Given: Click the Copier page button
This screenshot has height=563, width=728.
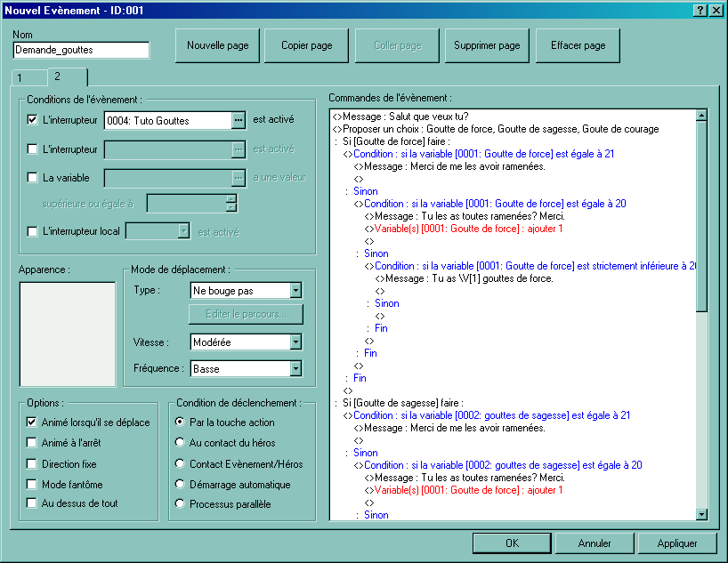Looking at the screenshot, I should coord(307,45).
